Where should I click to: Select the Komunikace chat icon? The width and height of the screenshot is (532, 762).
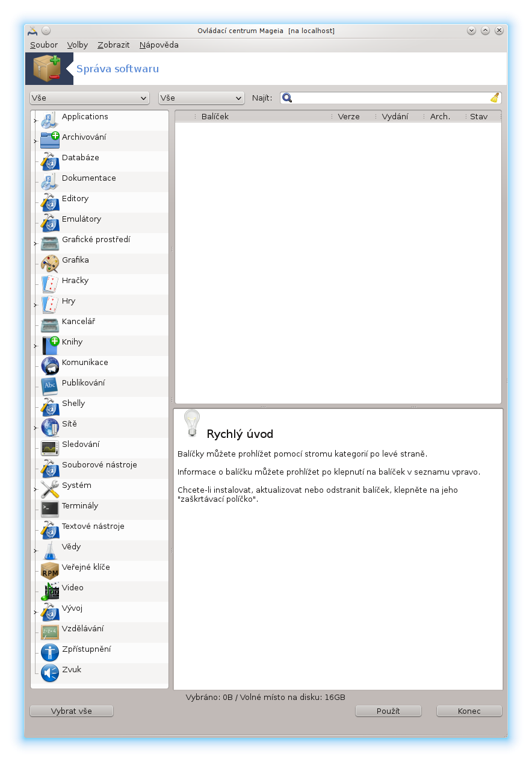[50, 366]
